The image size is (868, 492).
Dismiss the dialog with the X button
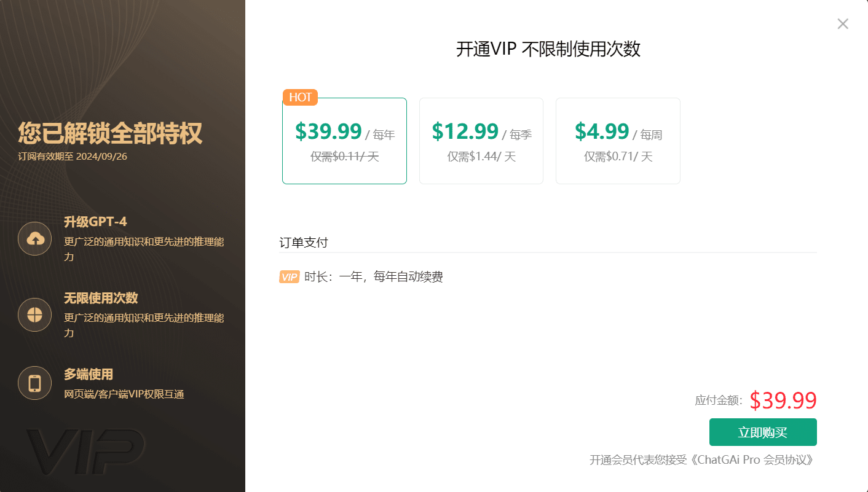coord(842,23)
